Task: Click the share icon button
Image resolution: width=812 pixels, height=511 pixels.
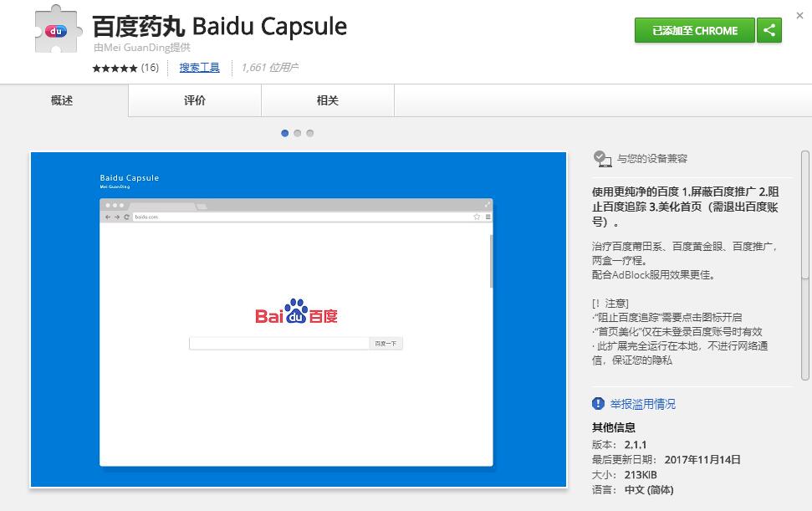Action: (x=769, y=30)
